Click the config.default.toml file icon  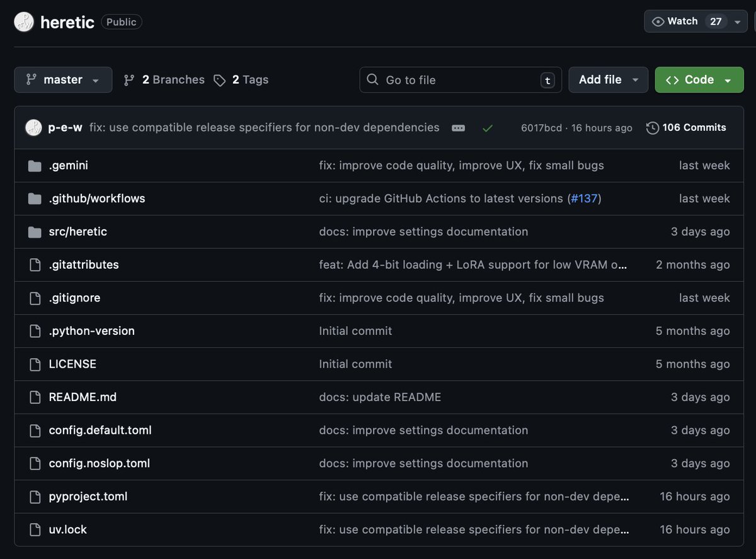pyautogui.click(x=35, y=431)
